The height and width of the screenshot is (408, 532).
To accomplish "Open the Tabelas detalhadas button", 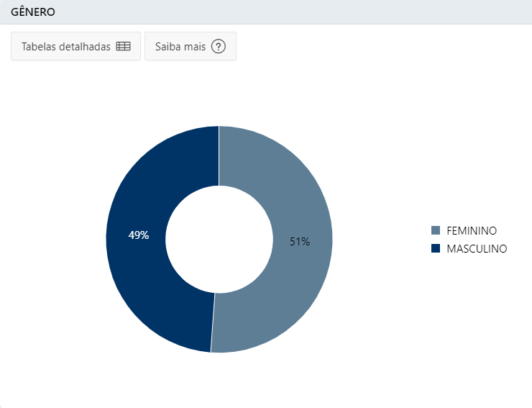I will point(75,46).
